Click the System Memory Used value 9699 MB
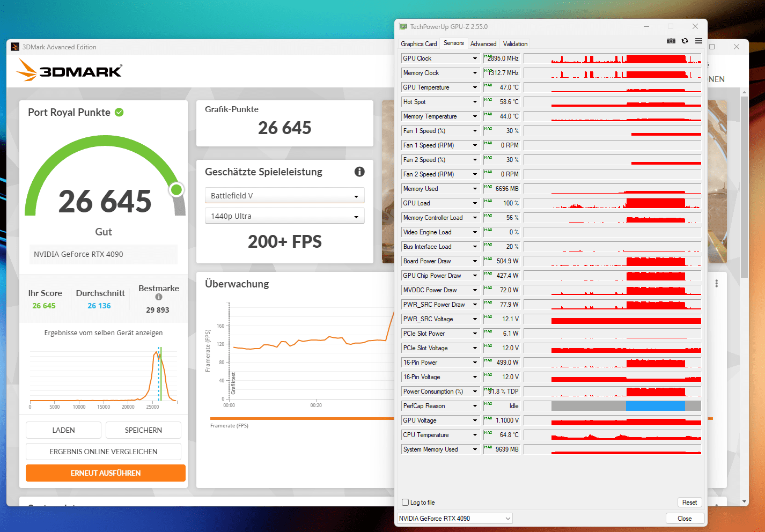 (507, 449)
